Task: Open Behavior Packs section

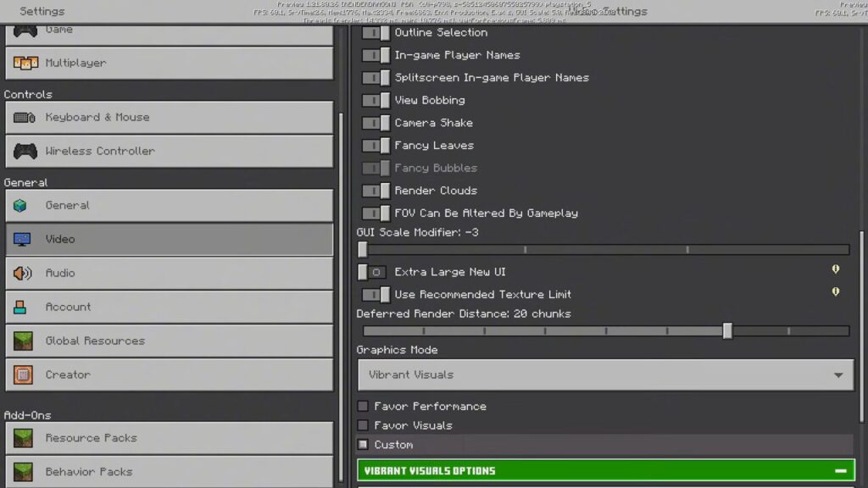Action: 170,472
